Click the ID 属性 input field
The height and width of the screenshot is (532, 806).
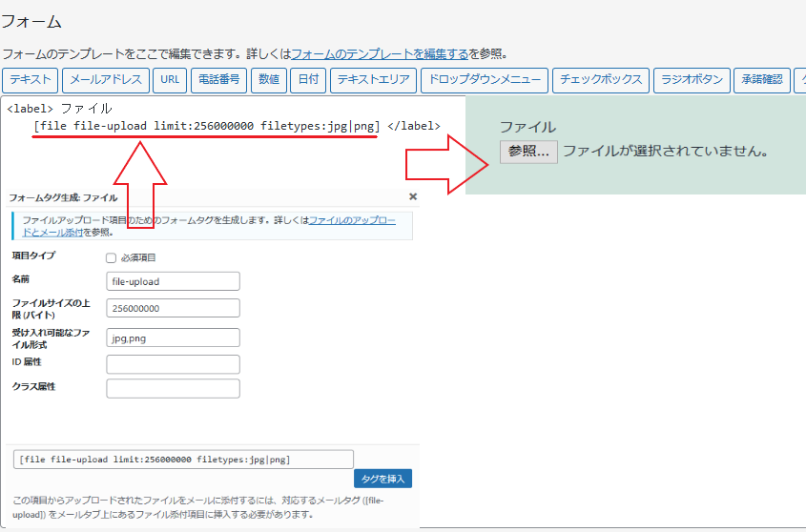pos(173,364)
